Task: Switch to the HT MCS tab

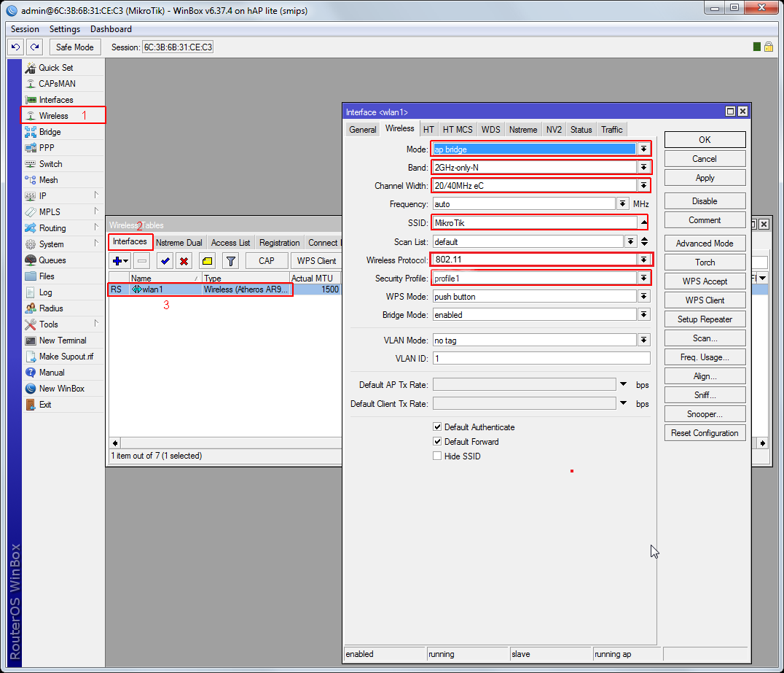Action: coord(458,130)
